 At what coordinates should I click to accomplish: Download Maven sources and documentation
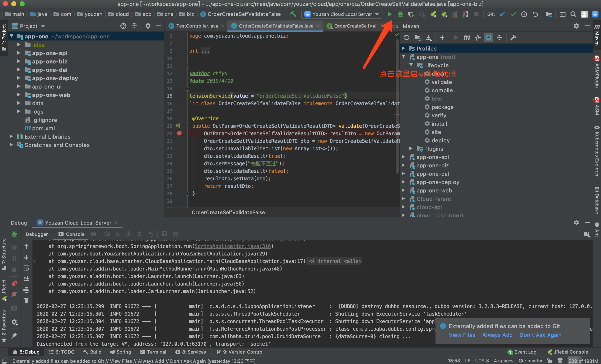[x=429, y=38]
